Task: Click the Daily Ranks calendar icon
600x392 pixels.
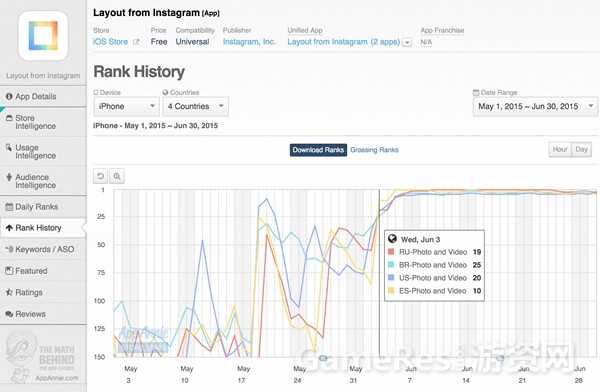Action: [9, 207]
